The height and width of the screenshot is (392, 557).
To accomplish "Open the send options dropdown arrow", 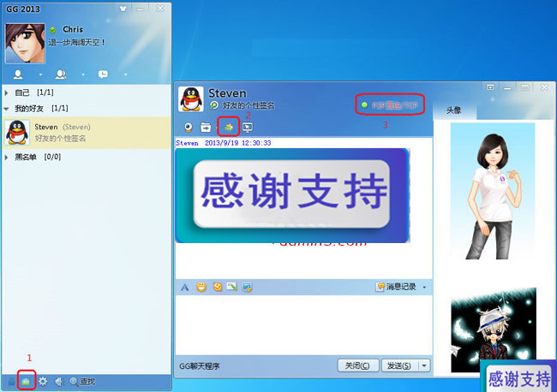I will click(424, 365).
